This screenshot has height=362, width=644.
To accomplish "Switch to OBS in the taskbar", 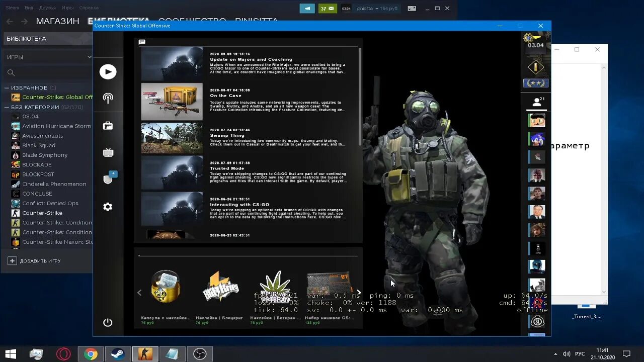I will coord(199,354).
